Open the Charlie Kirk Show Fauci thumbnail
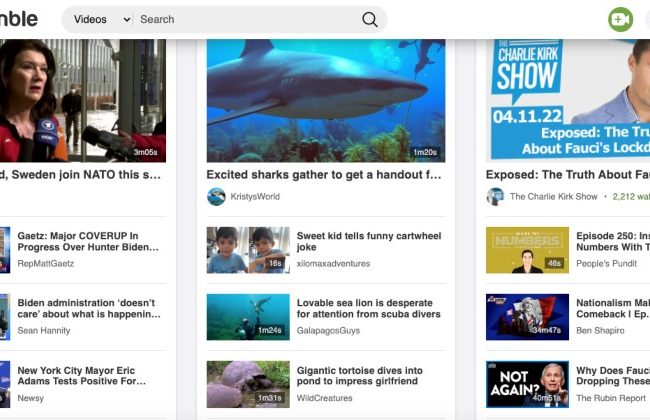Image resolution: width=650 pixels, height=420 pixels. point(567,100)
